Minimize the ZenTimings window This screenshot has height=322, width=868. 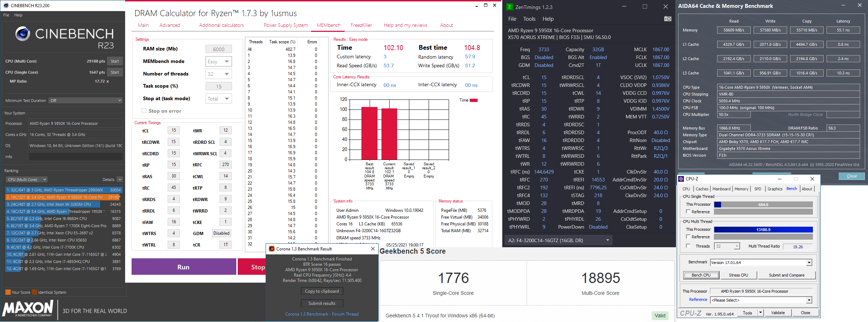click(x=624, y=6)
